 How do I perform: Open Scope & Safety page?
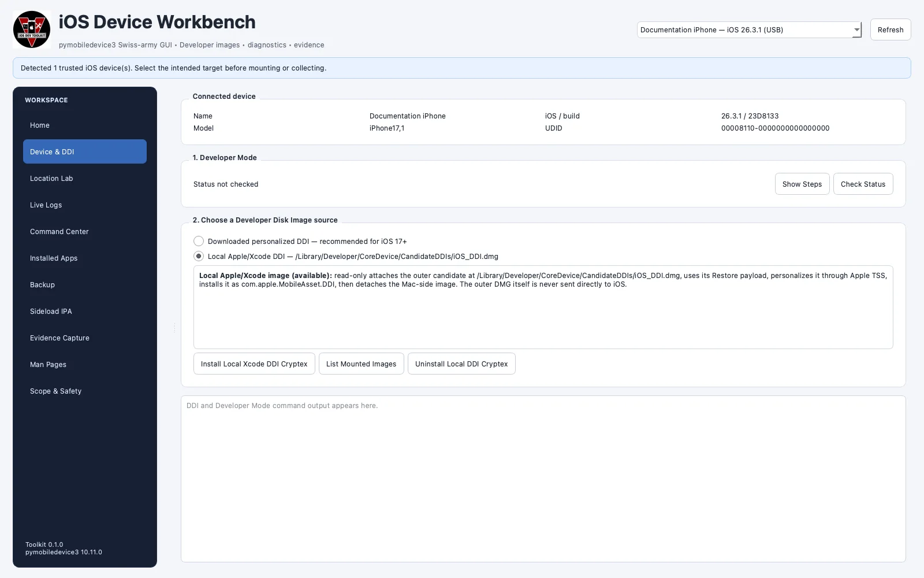85,391
